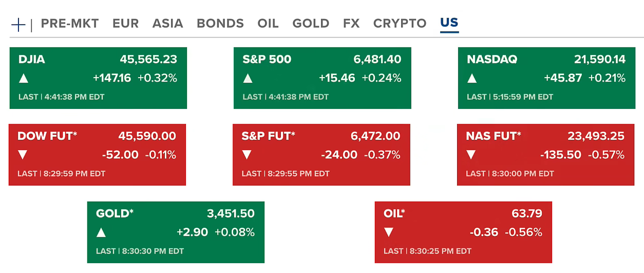This screenshot has height=273, width=644.
Task: Click the GOLD up triangle icon
Action: click(x=101, y=232)
